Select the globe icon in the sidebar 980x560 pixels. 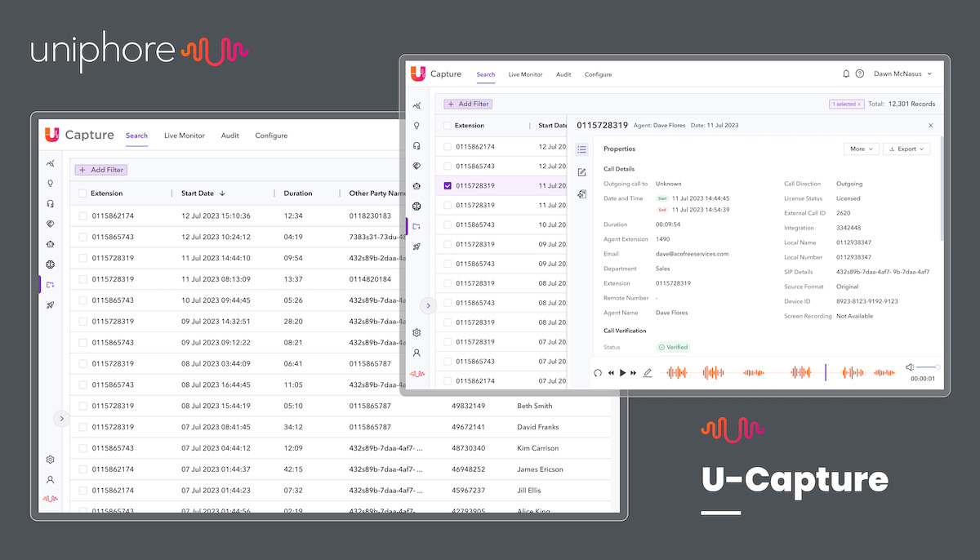(416, 206)
